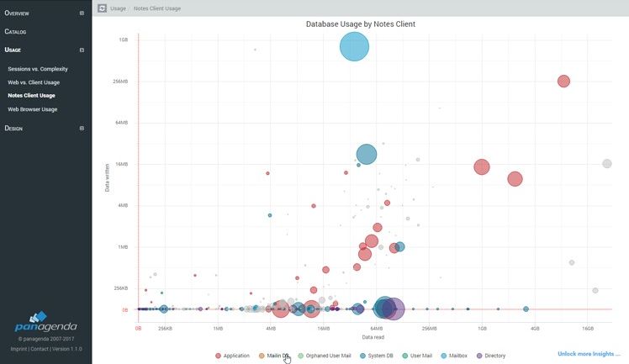This screenshot has width=629, height=364.
Task: Expand the Overview section
Action: [82, 13]
